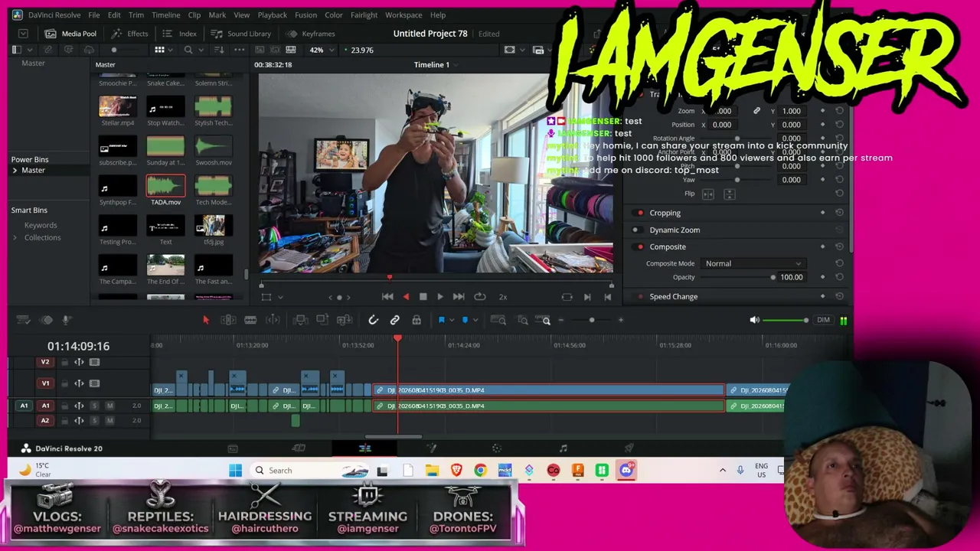Click the Opacity value field

(x=791, y=277)
